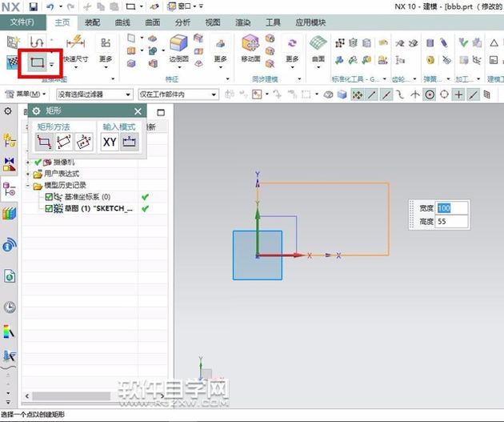Choose the From Center rectangle method

coord(83,142)
